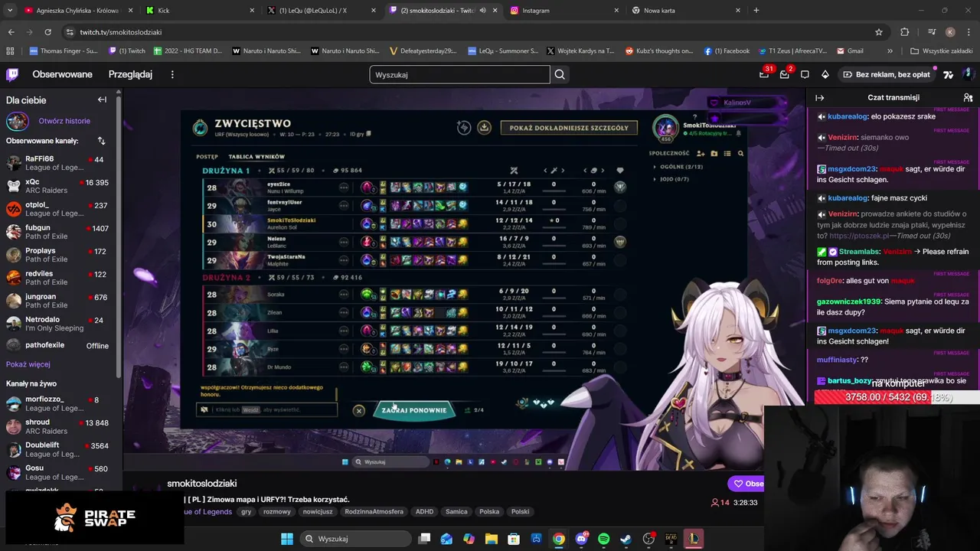980x551 pixels.
Task: Open League of Legends from the taskbar
Action: point(693,539)
